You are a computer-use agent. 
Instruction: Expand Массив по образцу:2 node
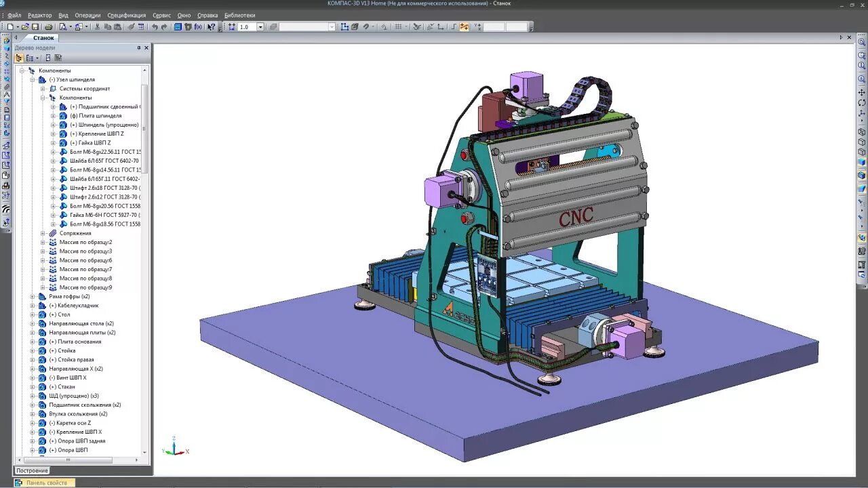(x=43, y=242)
